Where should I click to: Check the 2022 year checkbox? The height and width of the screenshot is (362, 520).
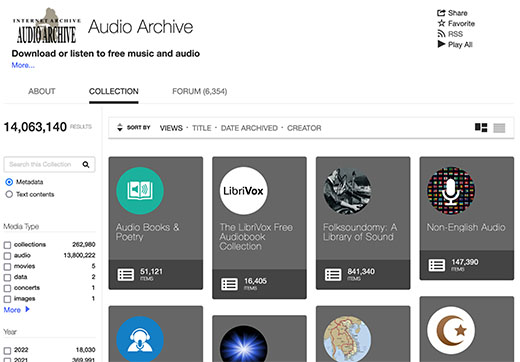point(7,350)
